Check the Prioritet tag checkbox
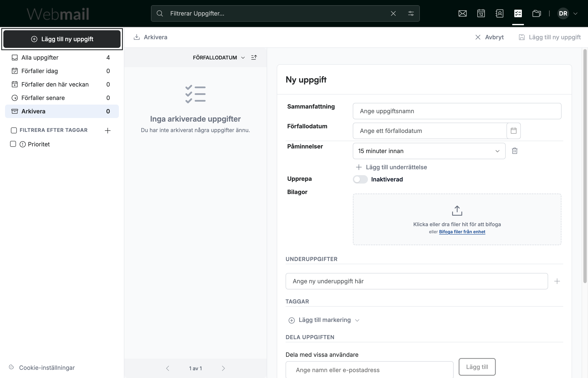The width and height of the screenshot is (588, 378). (x=13, y=144)
